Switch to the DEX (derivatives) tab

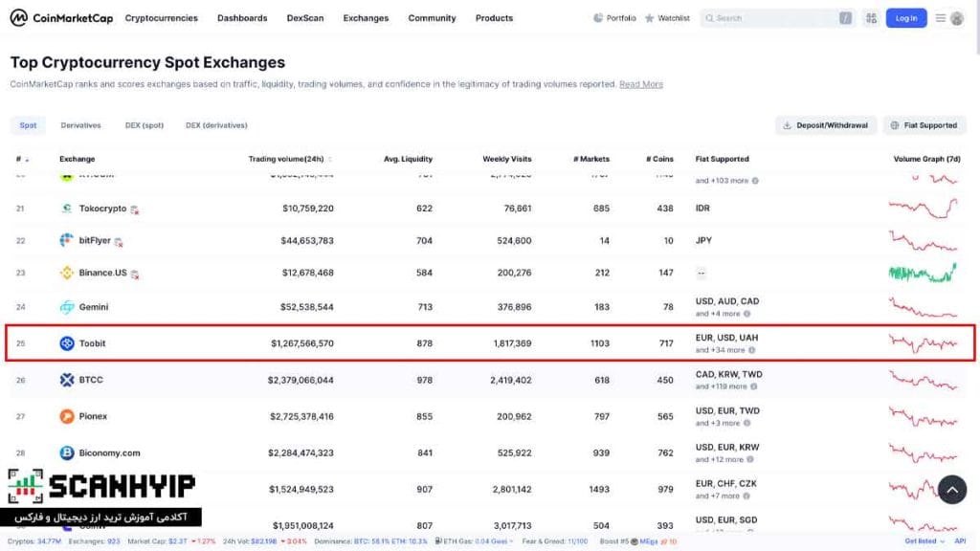[x=216, y=125]
